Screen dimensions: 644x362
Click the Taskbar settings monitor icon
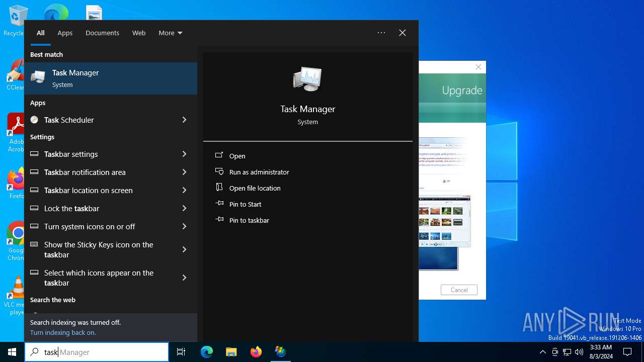(34, 154)
